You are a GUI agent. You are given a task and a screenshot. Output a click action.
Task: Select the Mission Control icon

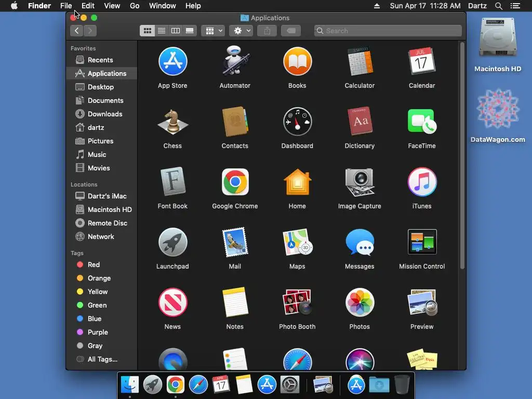pyautogui.click(x=422, y=242)
